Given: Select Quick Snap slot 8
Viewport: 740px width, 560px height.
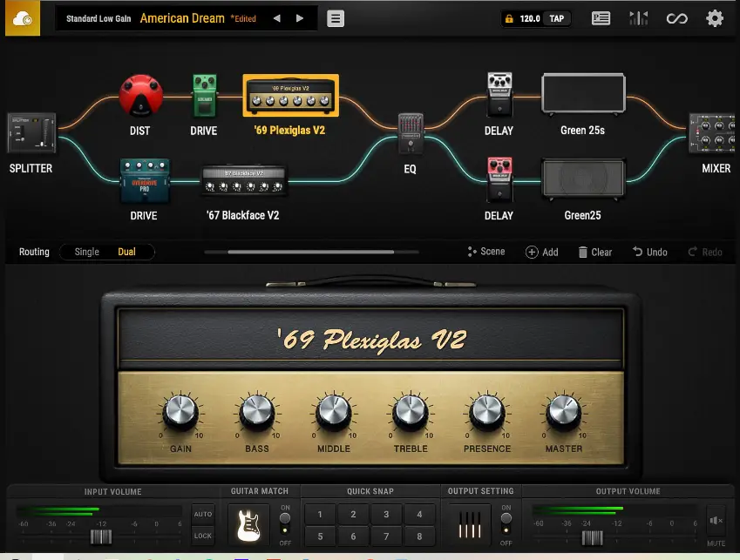Looking at the screenshot, I should tap(419, 536).
